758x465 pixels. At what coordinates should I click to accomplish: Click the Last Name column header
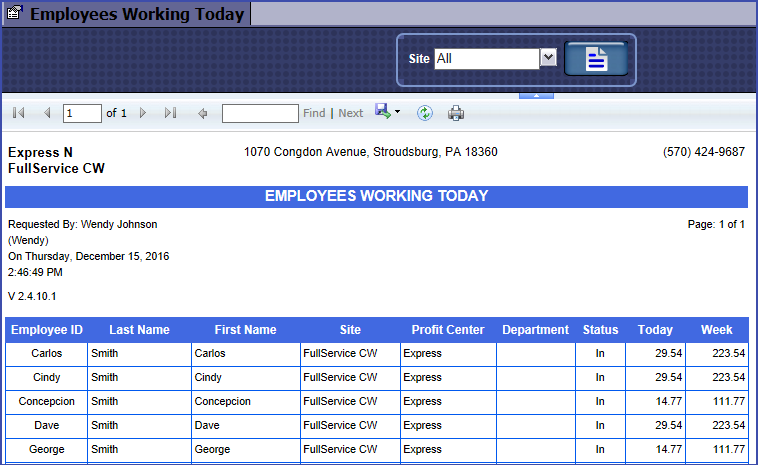click(139, 330)
